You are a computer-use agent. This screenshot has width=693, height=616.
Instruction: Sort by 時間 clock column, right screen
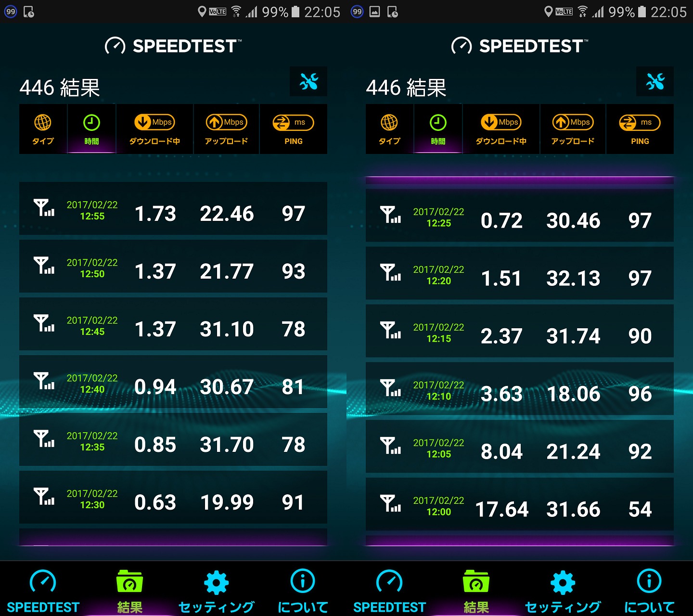tap(438, 129)
